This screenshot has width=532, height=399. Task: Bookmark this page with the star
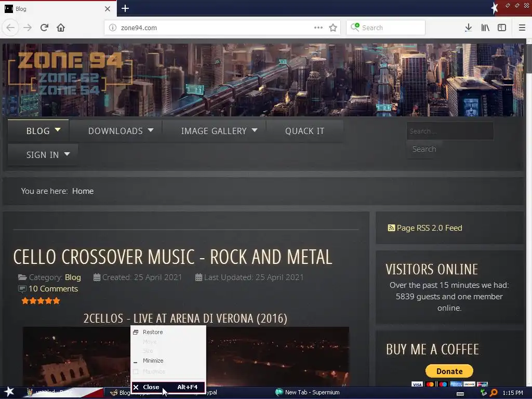(333, 28)
